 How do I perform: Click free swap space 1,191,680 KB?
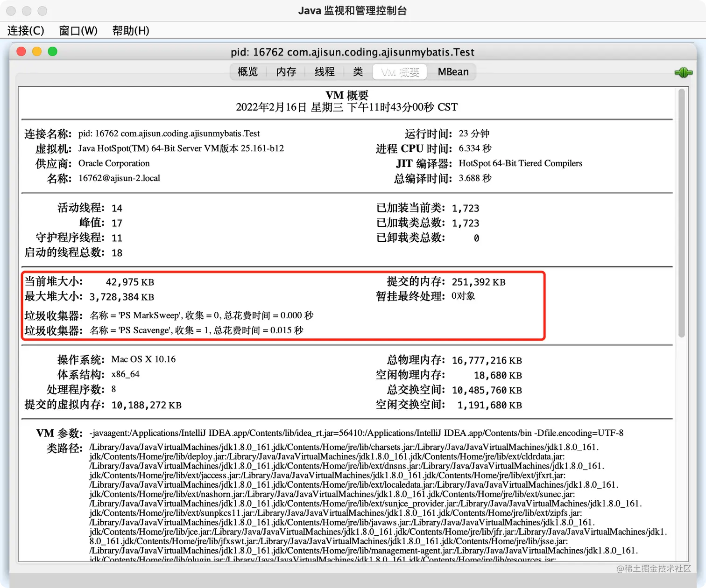point(489,405)
